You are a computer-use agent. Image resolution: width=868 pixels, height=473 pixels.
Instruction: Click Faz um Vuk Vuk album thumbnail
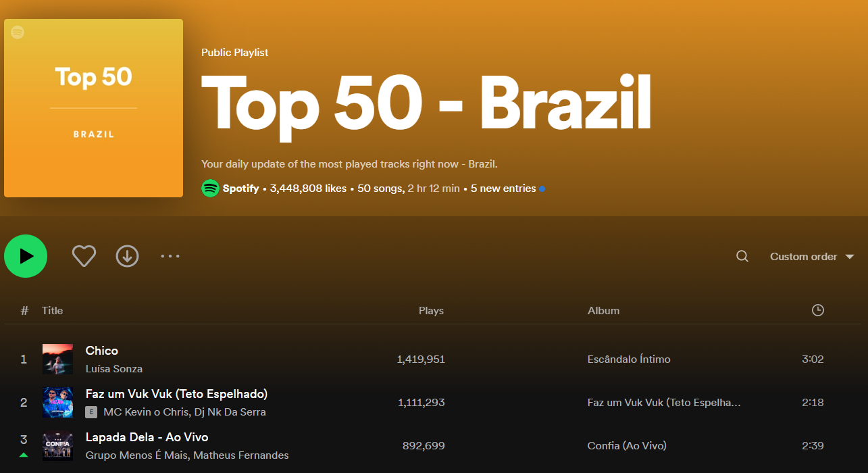57,402
